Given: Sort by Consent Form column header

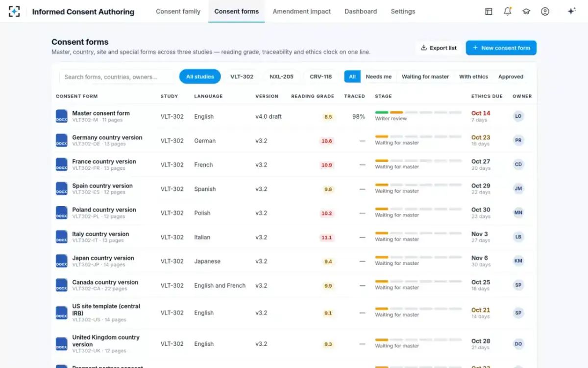Looking at the screenshot, I should (77, 96).
